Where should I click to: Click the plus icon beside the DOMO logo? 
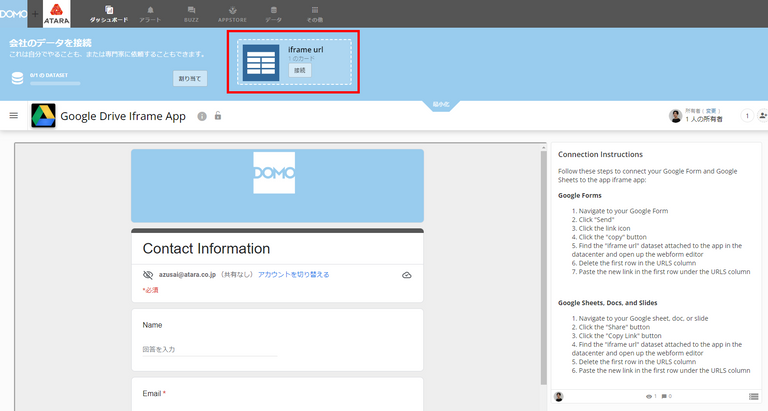35,14
